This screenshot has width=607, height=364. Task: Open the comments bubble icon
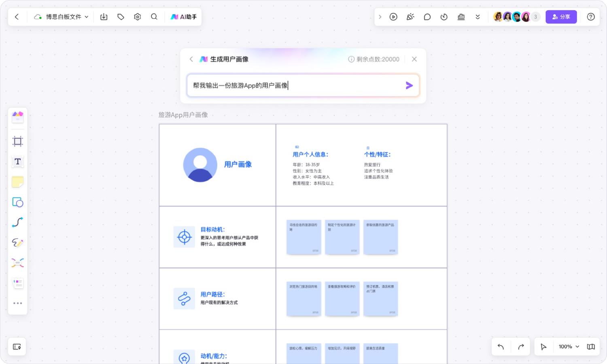tap(427, 17)
